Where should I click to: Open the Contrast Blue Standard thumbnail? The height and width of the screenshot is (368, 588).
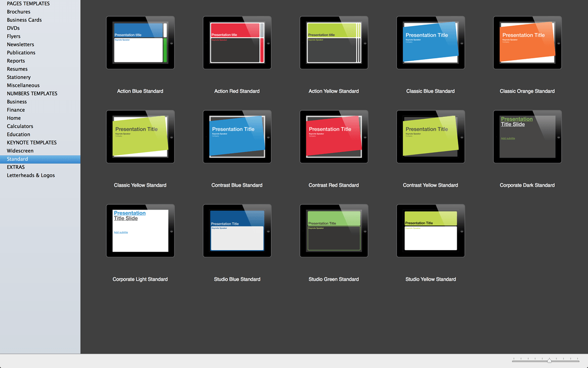[237, 137]
